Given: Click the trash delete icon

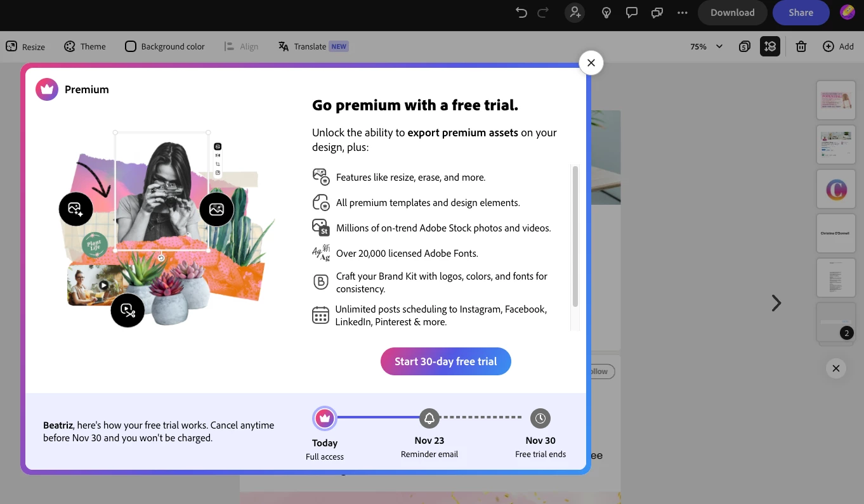Looking at the screenshot, I should click(x=801, y=46).
